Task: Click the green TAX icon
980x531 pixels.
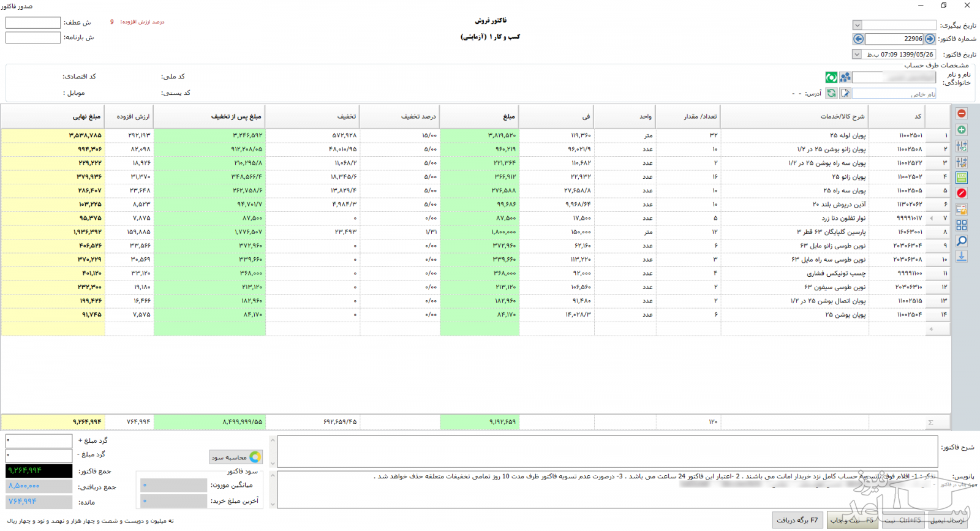Action: [962, 178]
